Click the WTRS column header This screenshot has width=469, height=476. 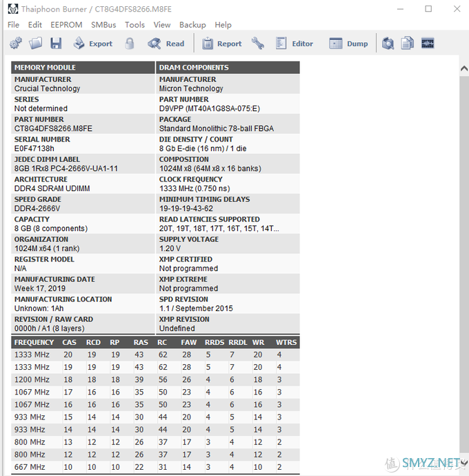tap(286, 342)
